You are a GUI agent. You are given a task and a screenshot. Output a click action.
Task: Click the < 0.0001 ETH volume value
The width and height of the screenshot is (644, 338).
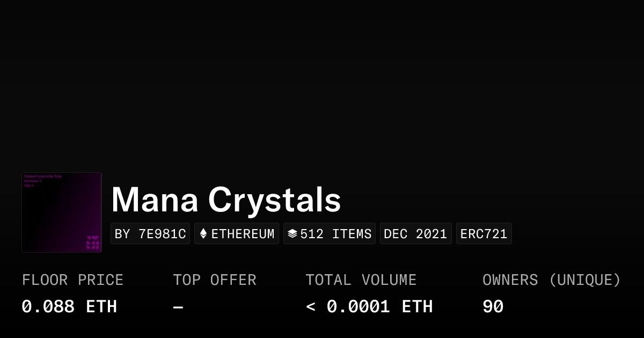click(x=369, y=306)
